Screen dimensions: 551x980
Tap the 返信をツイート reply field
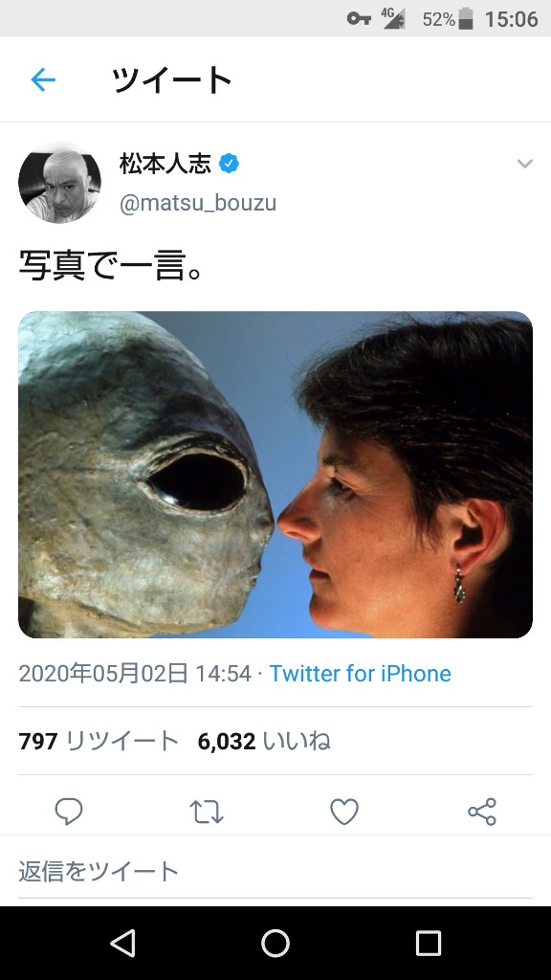(x=275, y=871)
